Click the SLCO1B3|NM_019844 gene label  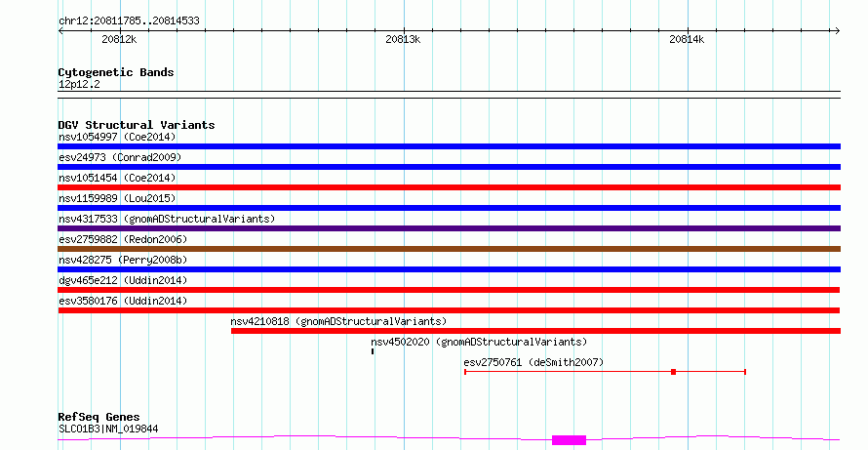(x=108, y=429)
